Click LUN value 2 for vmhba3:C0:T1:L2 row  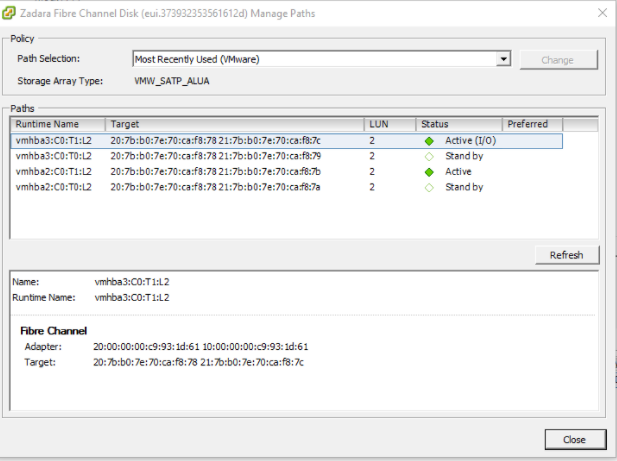click(x=372, y=141)
